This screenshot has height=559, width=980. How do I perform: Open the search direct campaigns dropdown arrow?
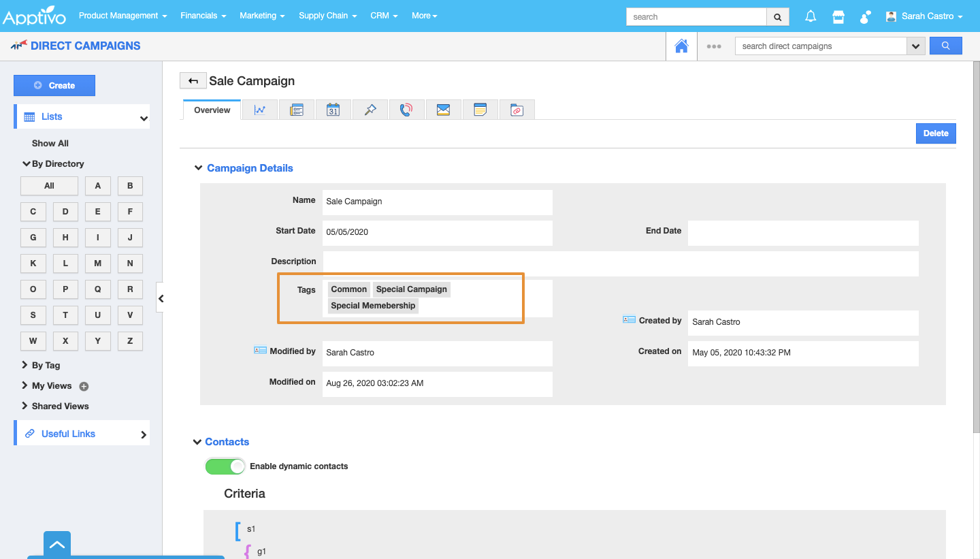(x=915, y=46)
